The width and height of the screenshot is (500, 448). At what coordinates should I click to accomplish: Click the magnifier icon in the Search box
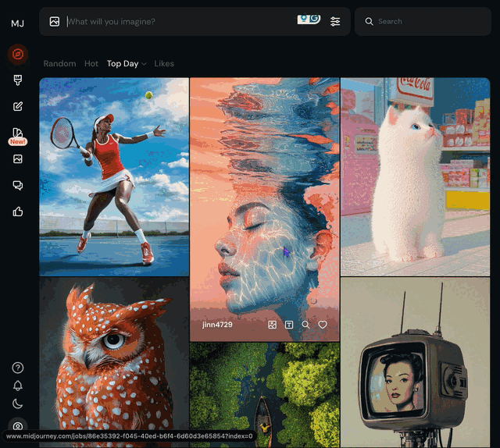(370, 21)
